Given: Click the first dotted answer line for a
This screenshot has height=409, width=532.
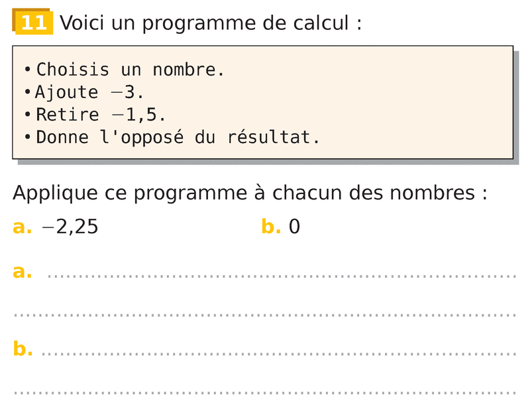Looking at the screenshot, I should (282, 276).
